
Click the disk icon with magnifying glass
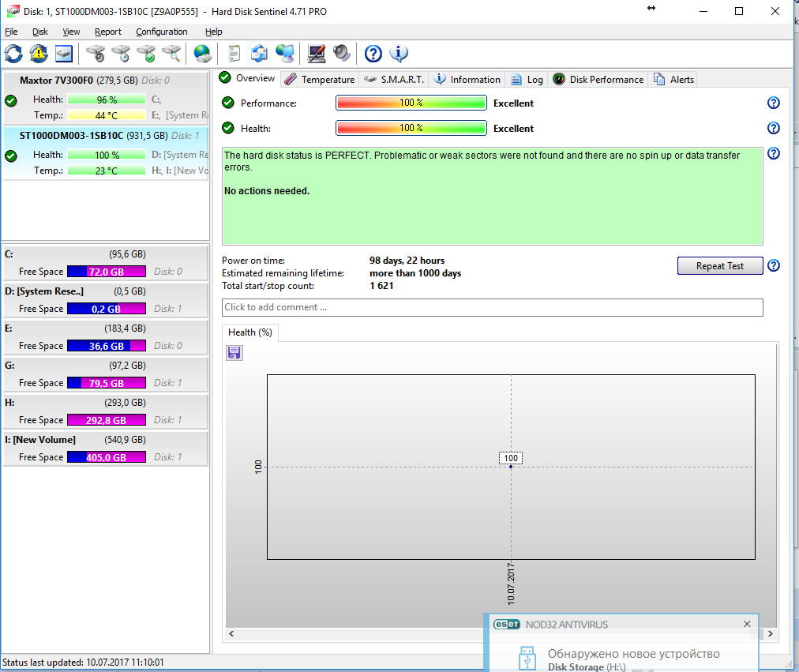pos(171,54)
